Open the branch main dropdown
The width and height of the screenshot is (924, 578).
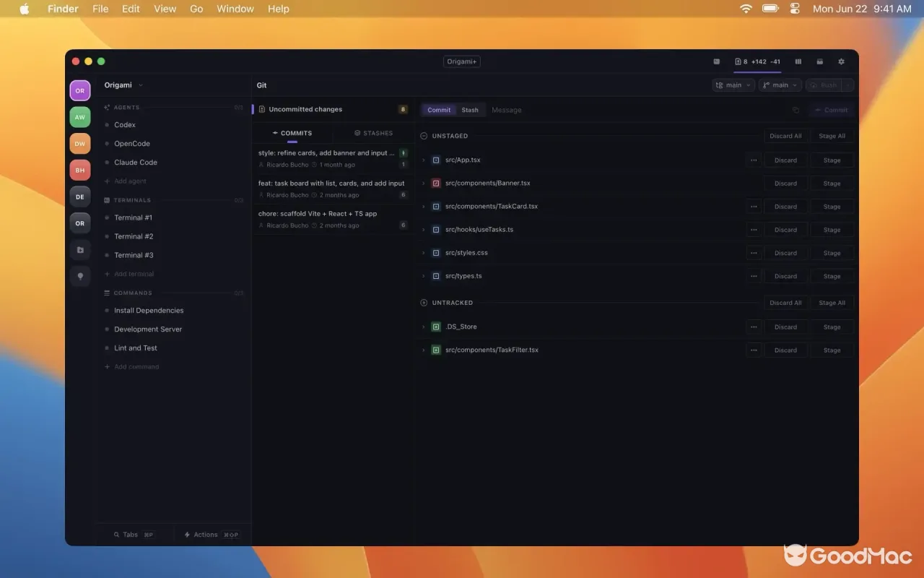coord(780,85)
